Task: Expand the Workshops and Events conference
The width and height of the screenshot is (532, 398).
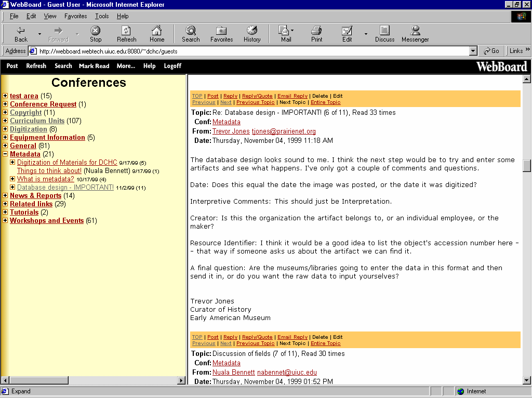Action: coord(5,221)
